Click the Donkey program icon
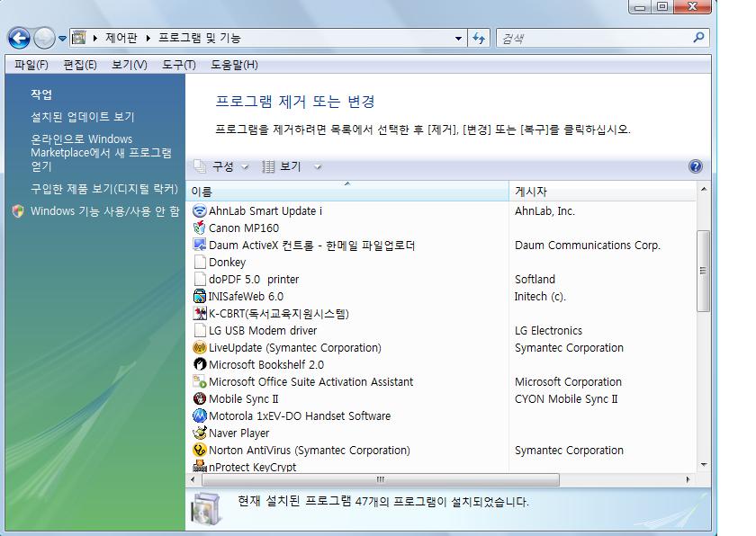 [199, 262]
